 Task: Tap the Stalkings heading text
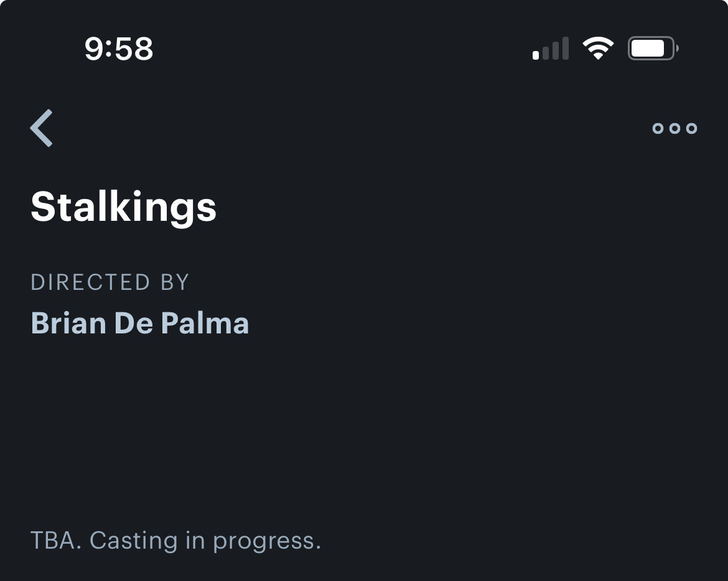(124, 207)
